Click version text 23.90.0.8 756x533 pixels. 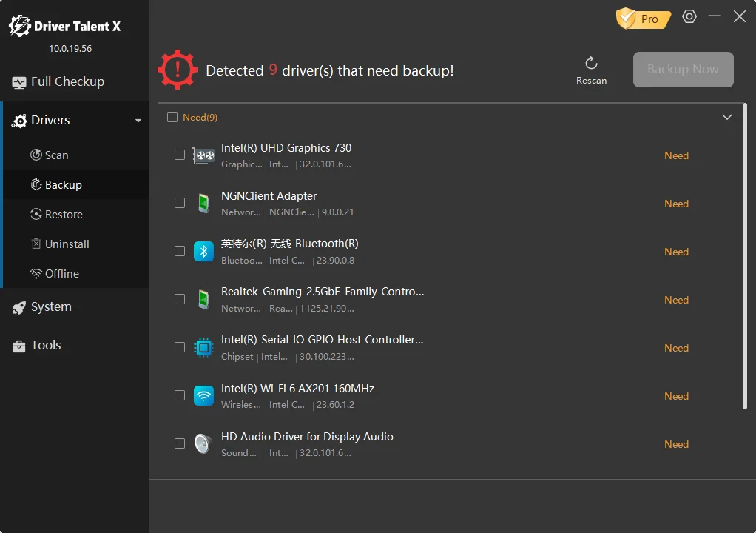tap(335, 261)
